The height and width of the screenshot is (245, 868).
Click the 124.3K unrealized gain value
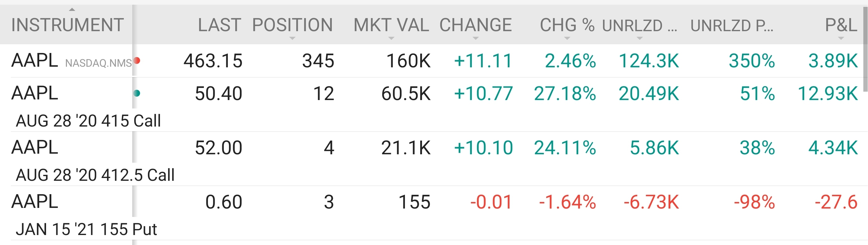coord(649,61)
